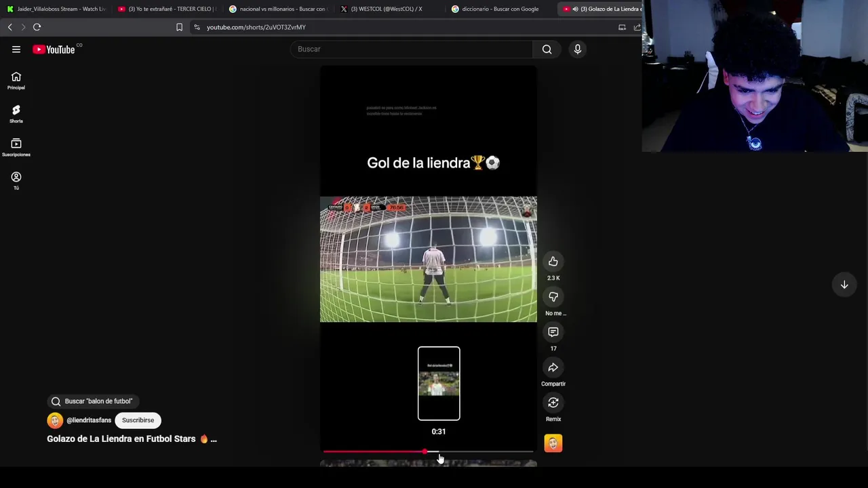Open the Tú account page

16,180
